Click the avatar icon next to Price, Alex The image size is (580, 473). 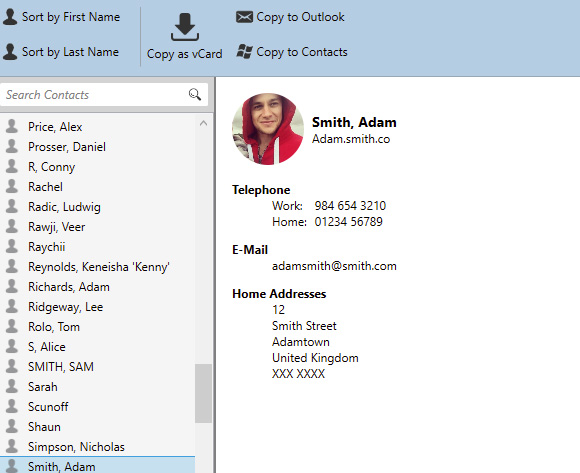(12, 126)
